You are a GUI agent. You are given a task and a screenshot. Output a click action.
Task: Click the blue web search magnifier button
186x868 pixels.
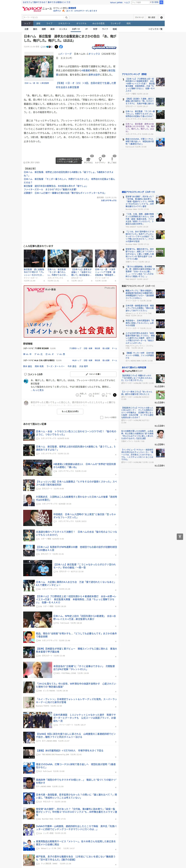point(161,2)
